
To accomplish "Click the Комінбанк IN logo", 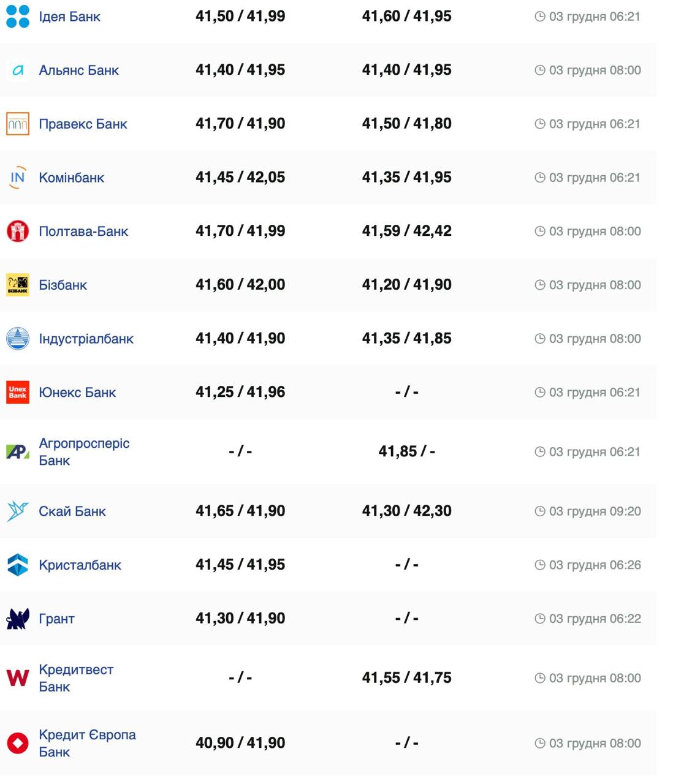I will pyautogui.click(x=18, y=178).
